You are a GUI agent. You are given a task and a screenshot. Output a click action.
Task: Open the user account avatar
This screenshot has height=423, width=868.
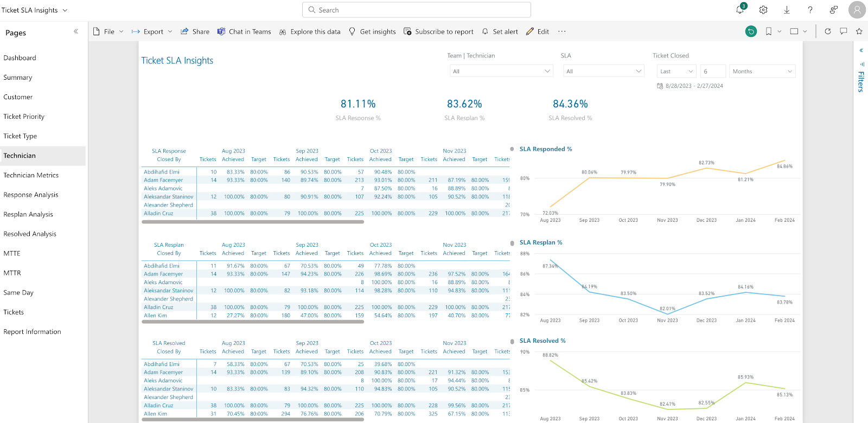pyautogui.click(x=857, y=10)
